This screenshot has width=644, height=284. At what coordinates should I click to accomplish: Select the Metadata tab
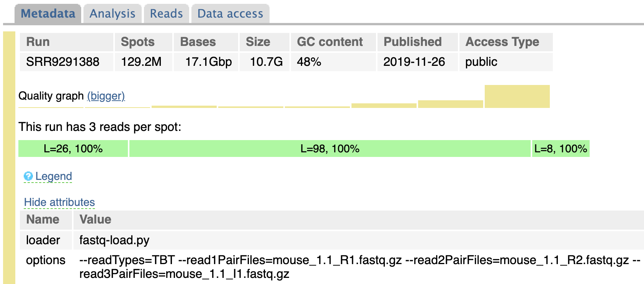(x=48, y=14)
